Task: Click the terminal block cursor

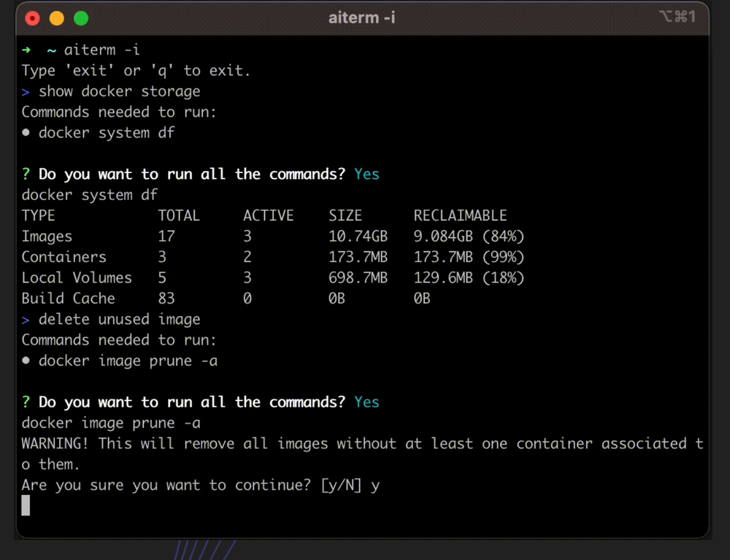Action: [x=26, y=505]
